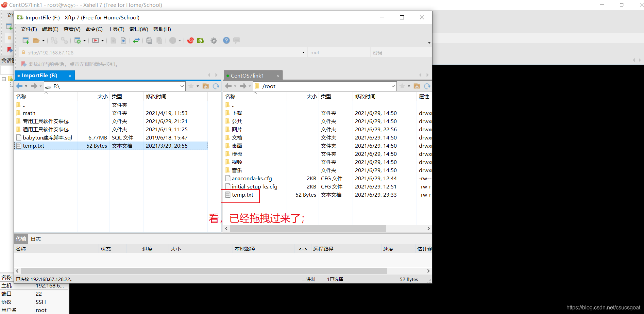644x314 pixels.
Task: Launch Xshell via the red swirl toolbar icon
Action: [190, 40]
